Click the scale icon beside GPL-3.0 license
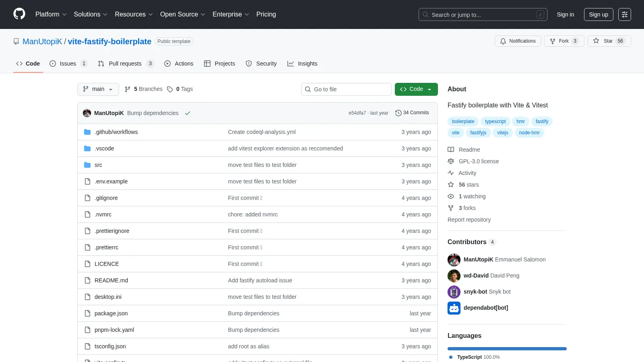 451,161
